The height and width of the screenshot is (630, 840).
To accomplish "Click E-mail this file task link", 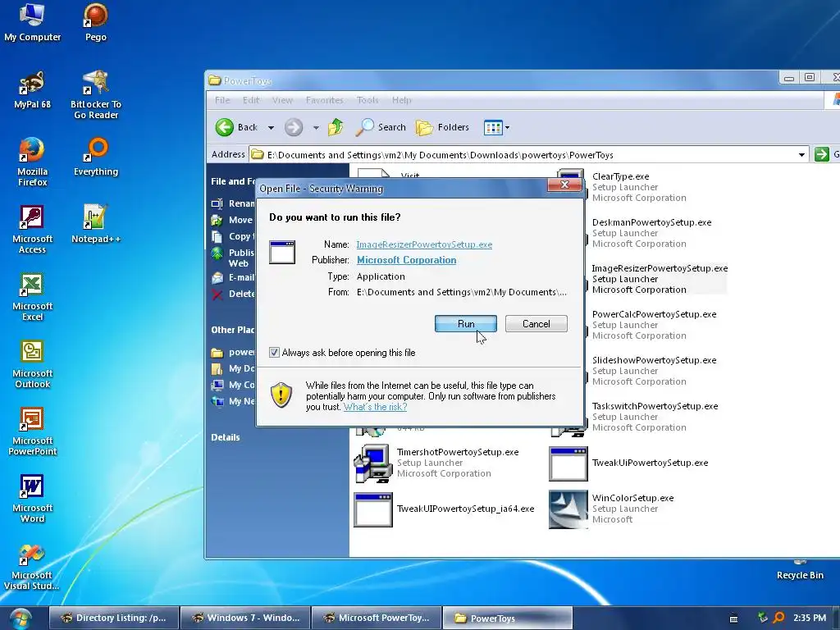I will (233, 277).
